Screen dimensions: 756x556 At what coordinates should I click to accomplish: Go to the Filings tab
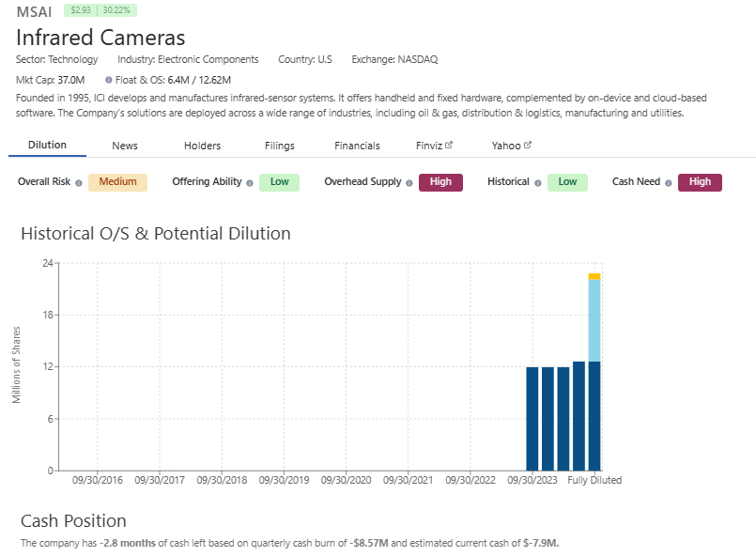tap(279, 146)
